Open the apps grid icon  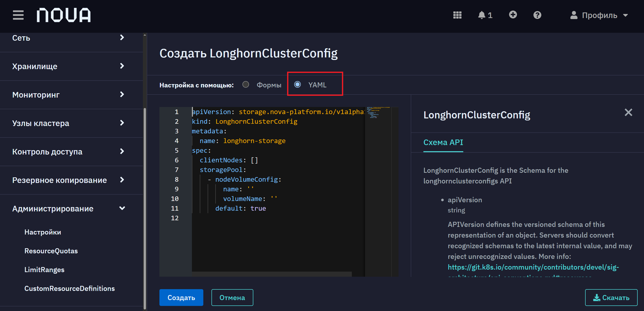click(457, 15)
